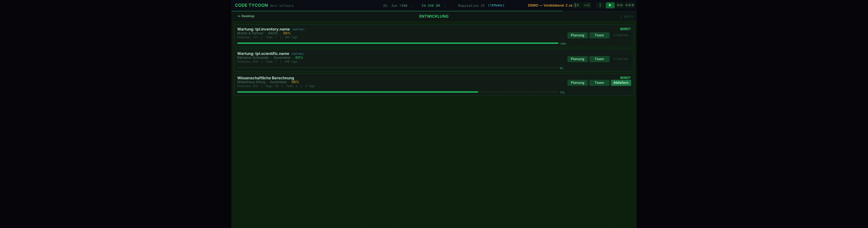
Task: Click the ENTWICKLUNG screen heading
Action: pyautogui.click(x=433, y=16)
